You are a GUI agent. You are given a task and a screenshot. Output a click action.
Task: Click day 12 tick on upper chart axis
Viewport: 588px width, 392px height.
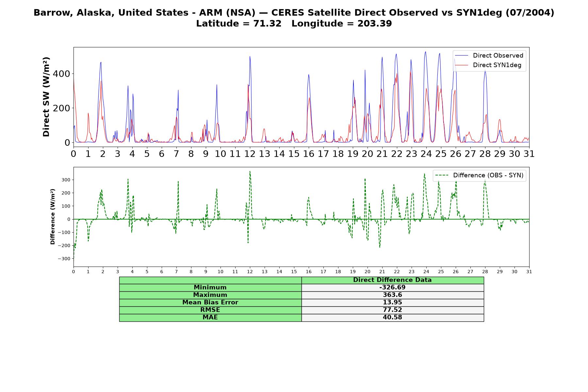click(250, 154)
